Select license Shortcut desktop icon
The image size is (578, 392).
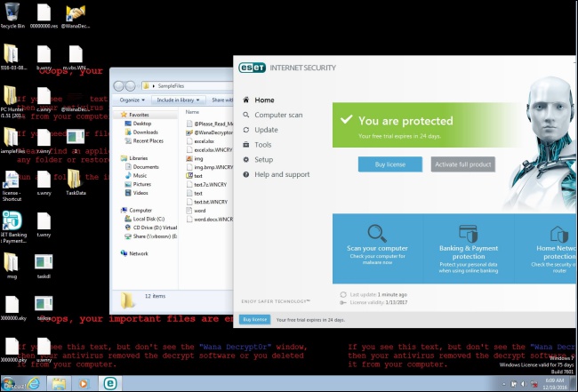tap(12, 186)
